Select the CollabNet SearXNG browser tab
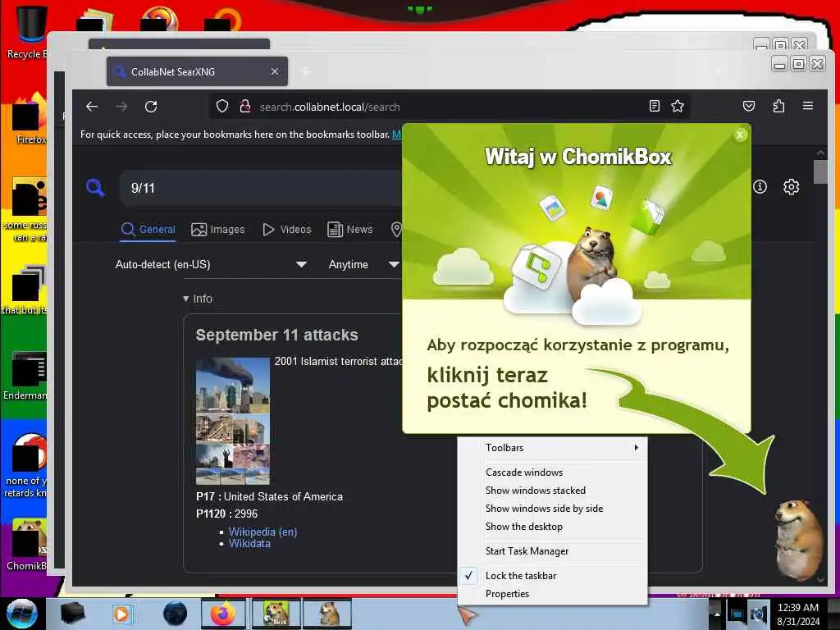This screenshot has width=840, height=630. 197,72
